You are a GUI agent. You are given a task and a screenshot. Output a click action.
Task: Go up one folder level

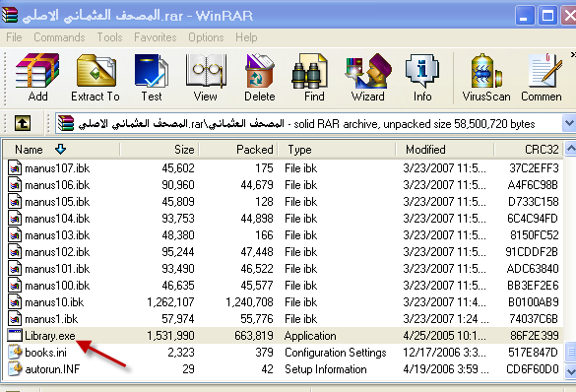23,123
